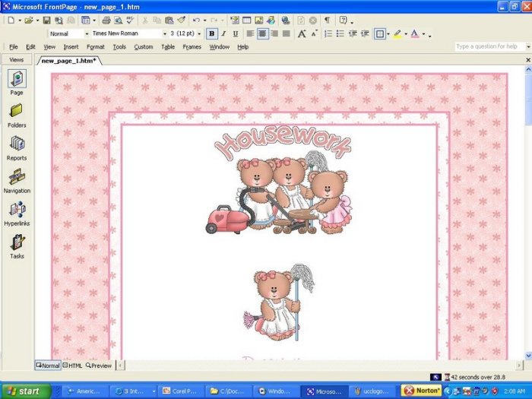This screenshot has height=399, width=532.
Task: Align text left
Action: tap(250, 33)
